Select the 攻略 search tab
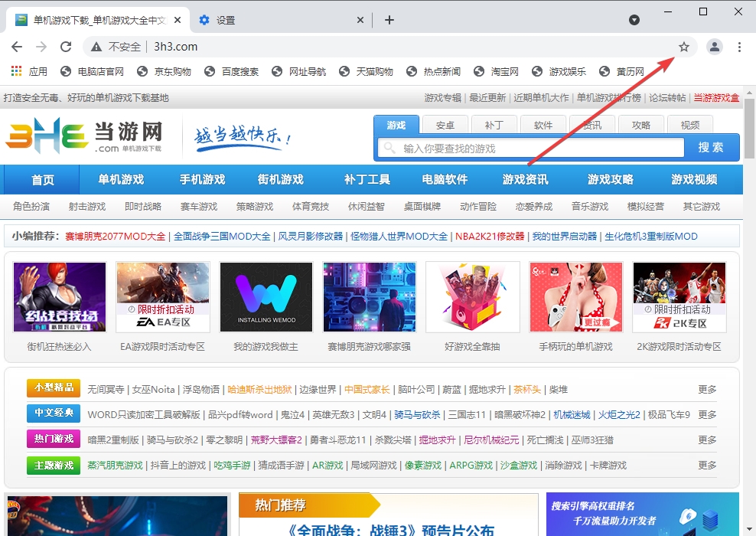 point(640,126)
